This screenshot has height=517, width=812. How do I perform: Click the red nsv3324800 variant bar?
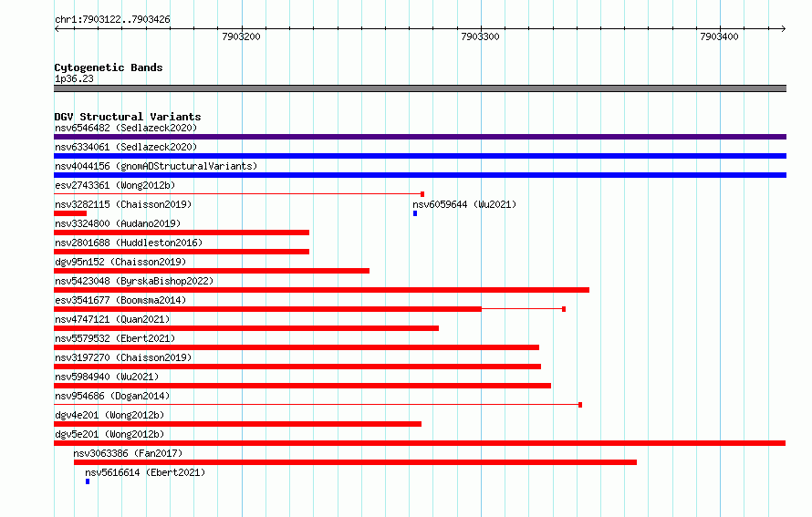182,233
